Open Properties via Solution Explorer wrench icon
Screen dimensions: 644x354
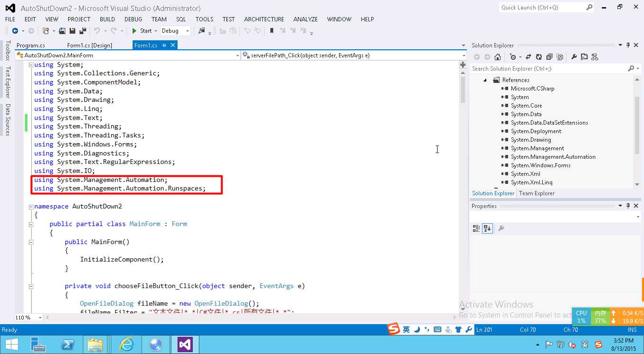(x=574, y=57)
